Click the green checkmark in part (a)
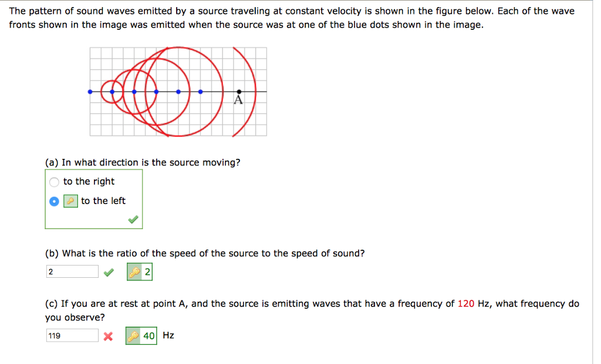The image size is (601, 364). click(x=133, y=220)
